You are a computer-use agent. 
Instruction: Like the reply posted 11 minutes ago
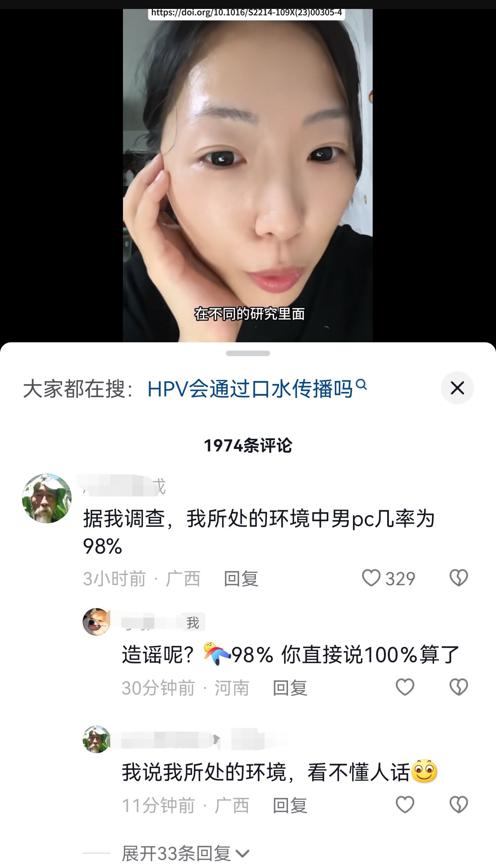point(405,805)
